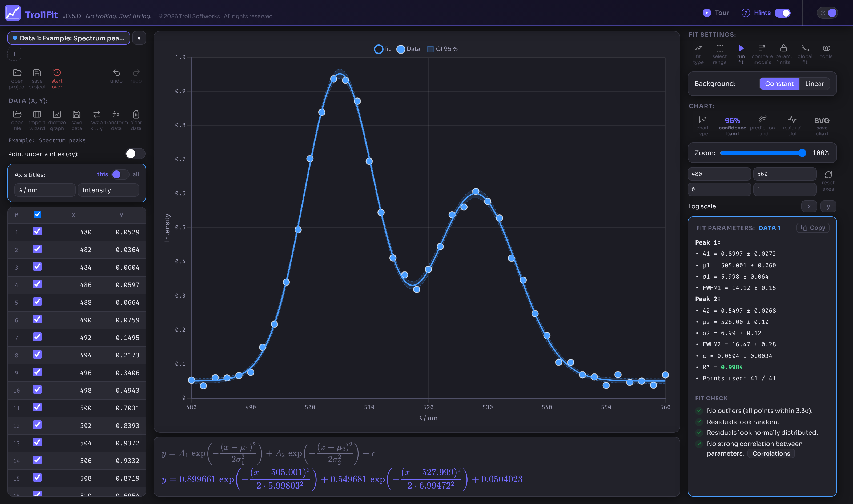Open compare models
The height and width of the screenshot is (504, 853).
coord(762,48)
